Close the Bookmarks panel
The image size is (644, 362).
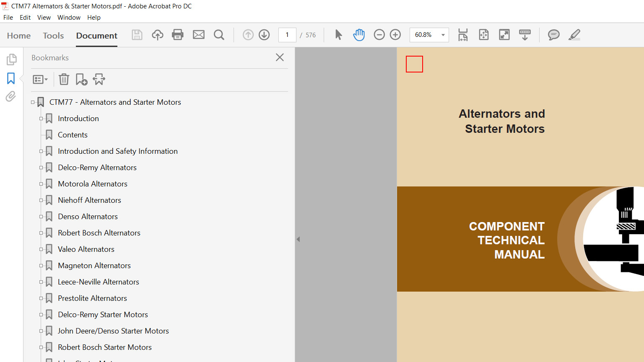click(x=280, y=57)
